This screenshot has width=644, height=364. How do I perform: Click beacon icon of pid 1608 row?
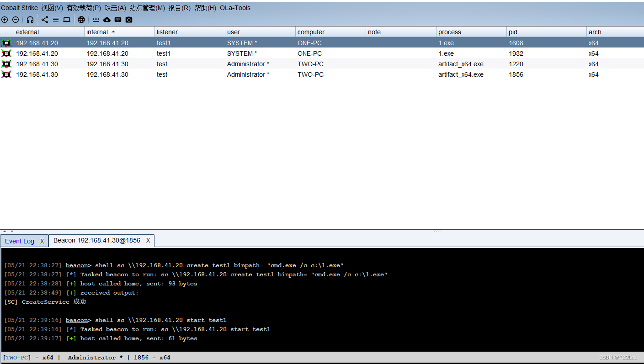click(6, 43)
